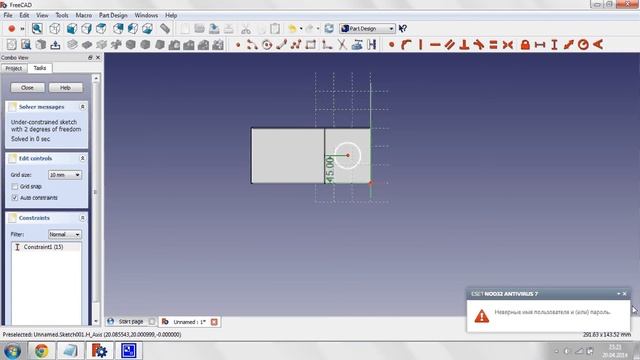
Task: Open the Part Design menu
Action: pyautogui.click(x=113, y=15)
